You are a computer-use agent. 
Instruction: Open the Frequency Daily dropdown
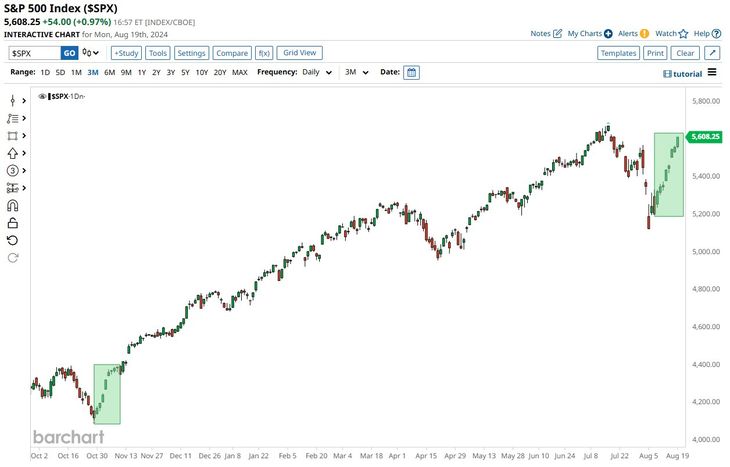tap(316, 72)
